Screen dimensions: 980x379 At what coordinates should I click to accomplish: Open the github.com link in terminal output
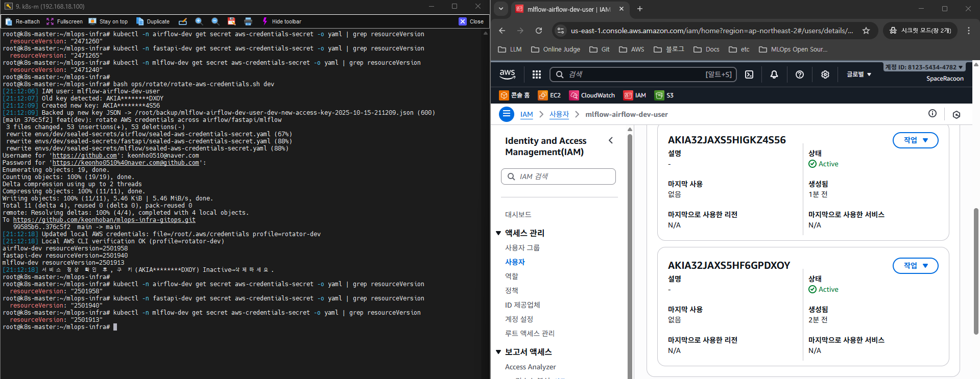tap(85, 156)
